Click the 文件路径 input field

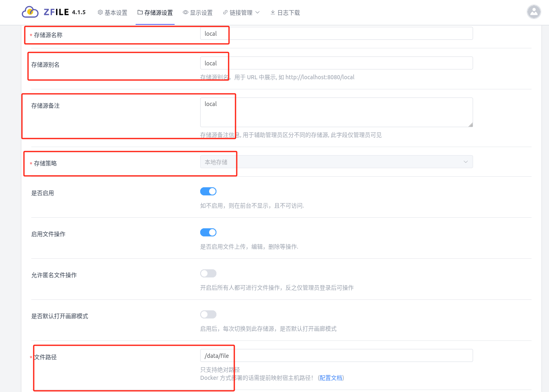[x=336, y=355]
